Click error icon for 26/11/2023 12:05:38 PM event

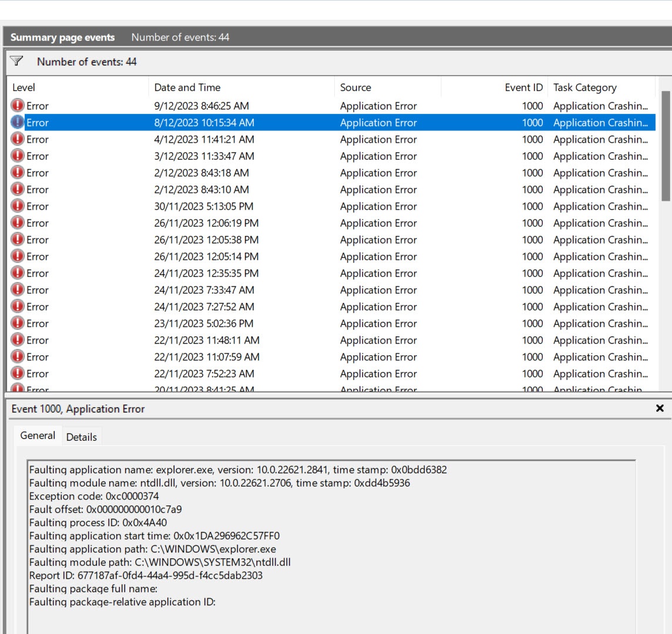(18, 239)
